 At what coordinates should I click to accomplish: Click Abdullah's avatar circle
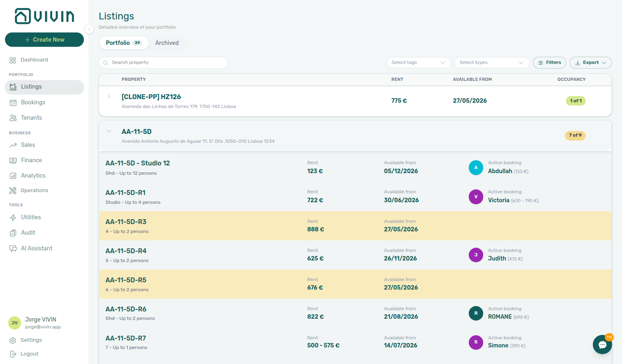[476, 167]
